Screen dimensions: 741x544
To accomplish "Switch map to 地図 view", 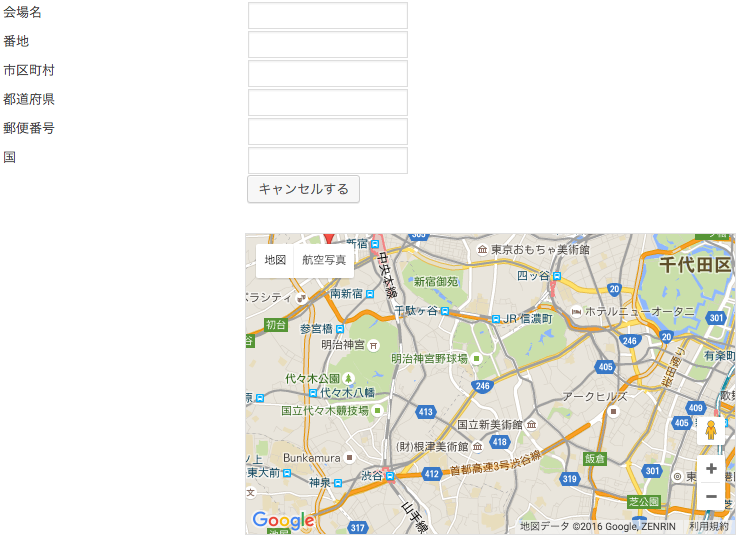I will [x=275, y=260].
